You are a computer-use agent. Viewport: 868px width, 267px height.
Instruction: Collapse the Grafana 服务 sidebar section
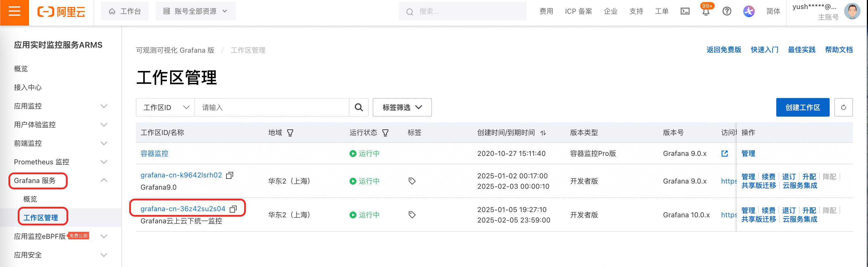(x=104, y=180)
